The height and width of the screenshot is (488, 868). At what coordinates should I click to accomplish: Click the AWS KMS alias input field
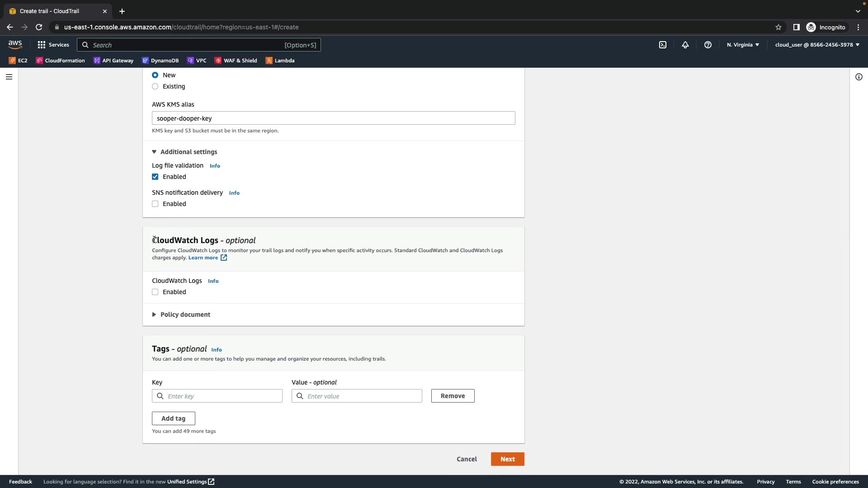point(333,118)
